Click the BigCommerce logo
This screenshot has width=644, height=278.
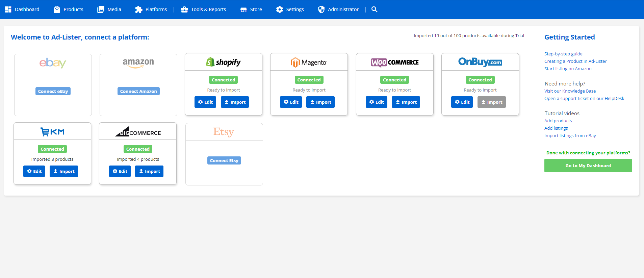click(138, 131)
